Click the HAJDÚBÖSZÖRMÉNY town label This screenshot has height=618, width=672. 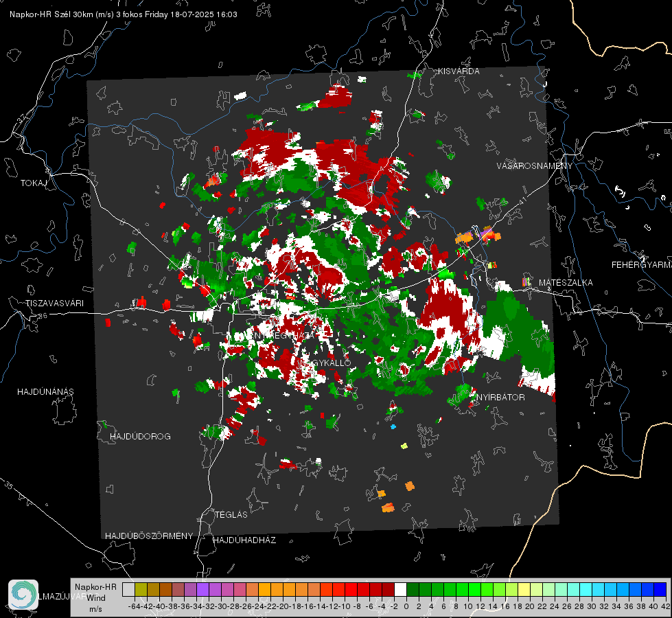pyautogui.click(x=149, y=536)
